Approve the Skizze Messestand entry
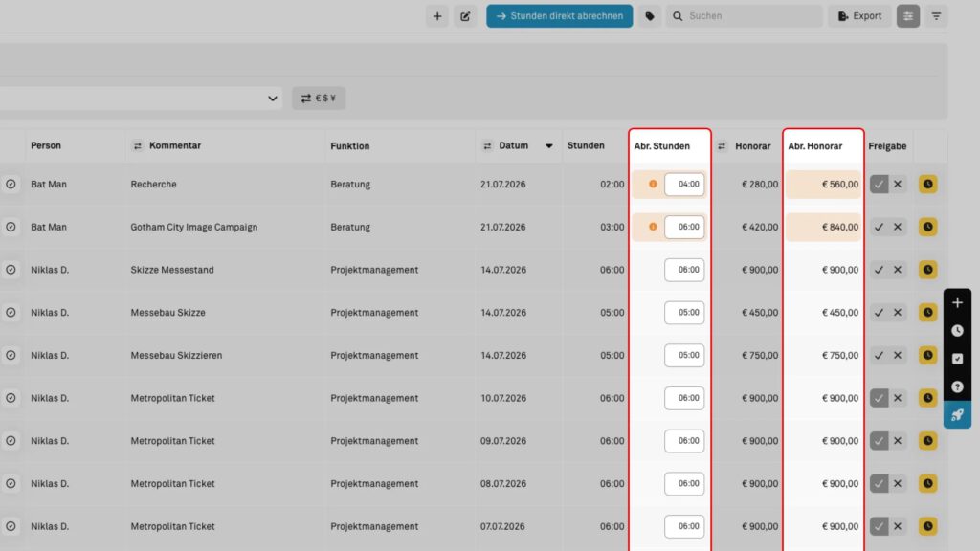Viewport: 980px width, 551px height. point(879,270)
